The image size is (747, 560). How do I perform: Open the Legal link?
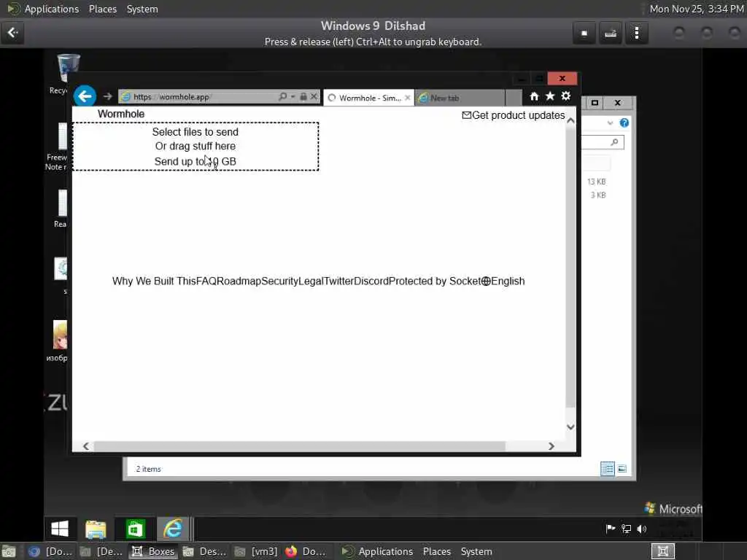(x=311, y=281)
